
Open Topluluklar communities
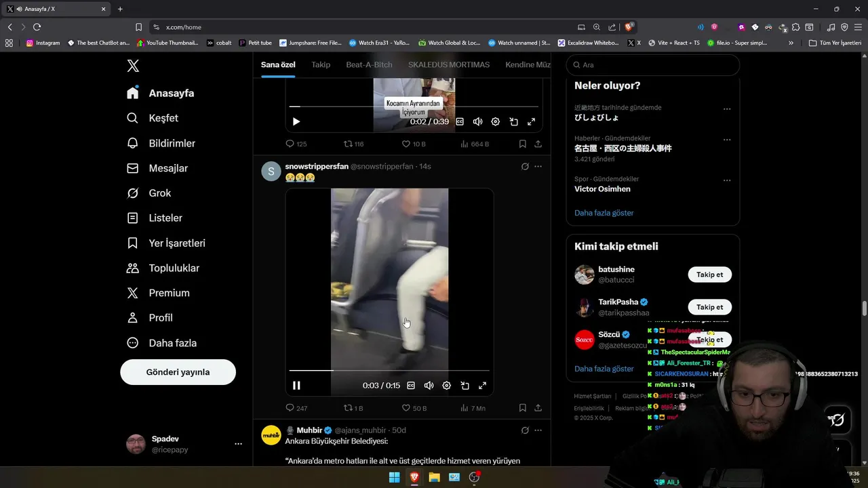tap(163, 268)
